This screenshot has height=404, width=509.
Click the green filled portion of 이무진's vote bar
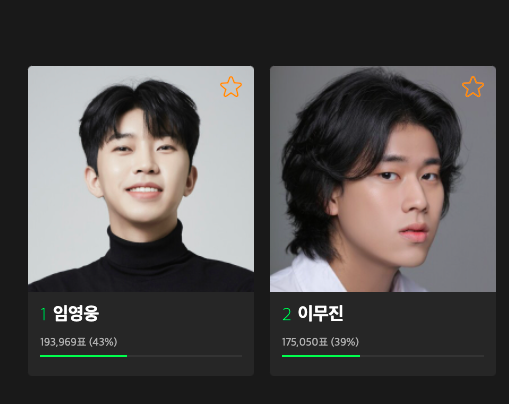pyautogui.click(x=321, y=356)
